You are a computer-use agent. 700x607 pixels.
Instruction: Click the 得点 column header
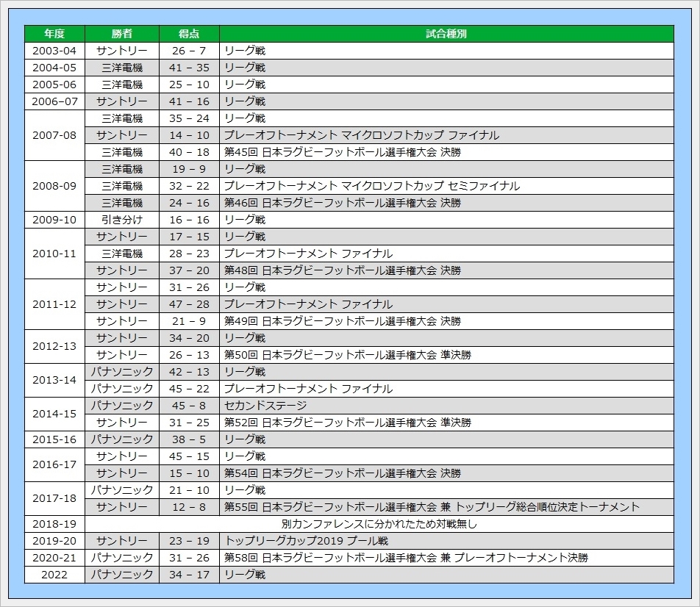pos(189,34)
